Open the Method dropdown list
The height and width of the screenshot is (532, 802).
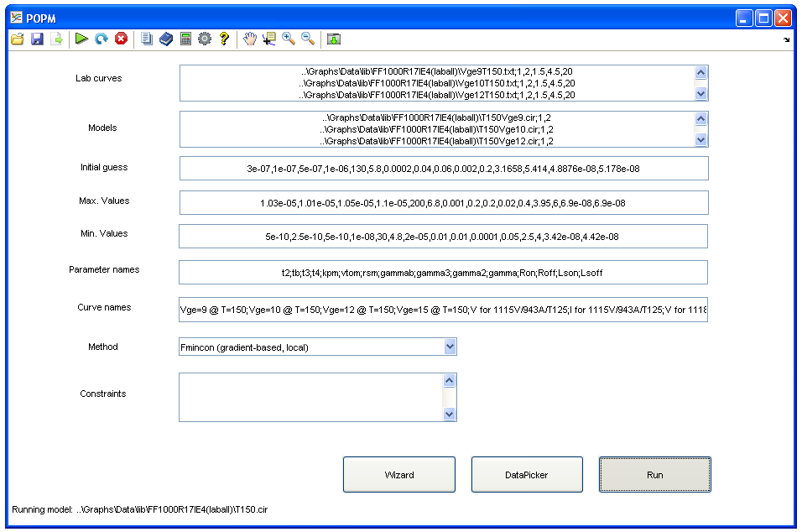450,347
